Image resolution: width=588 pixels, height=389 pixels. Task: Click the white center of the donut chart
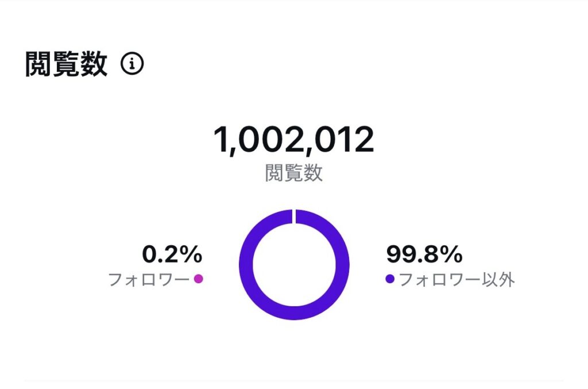tap(295, 265)
